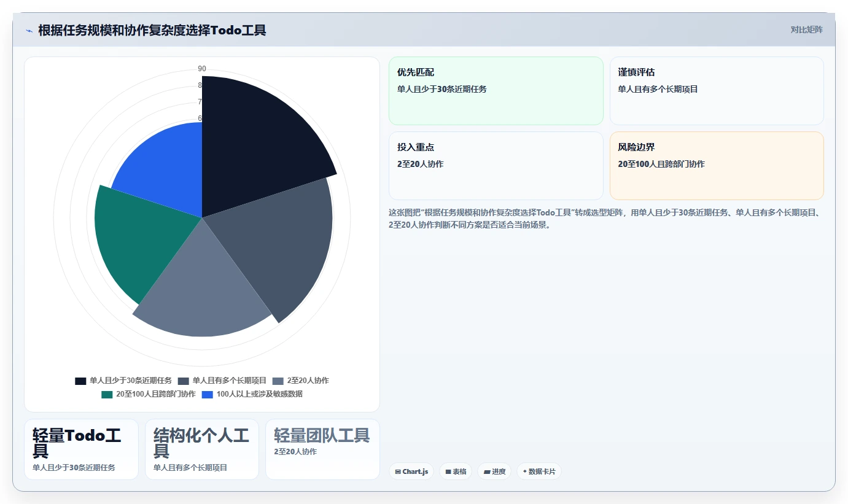This screenshot has width=848, height=504.
Task: Open the 风险边界 card
Action: pyautogui.click(x=717, y=166)
